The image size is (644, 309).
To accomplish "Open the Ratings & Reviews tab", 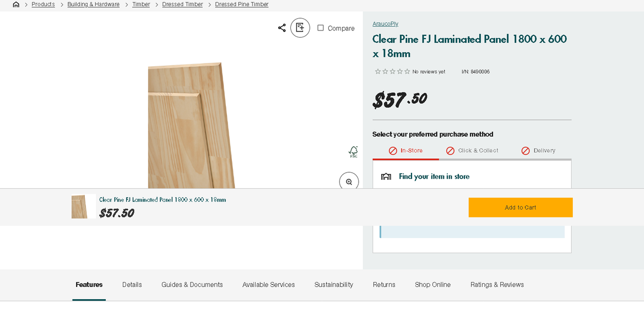I will click(497, 285).
